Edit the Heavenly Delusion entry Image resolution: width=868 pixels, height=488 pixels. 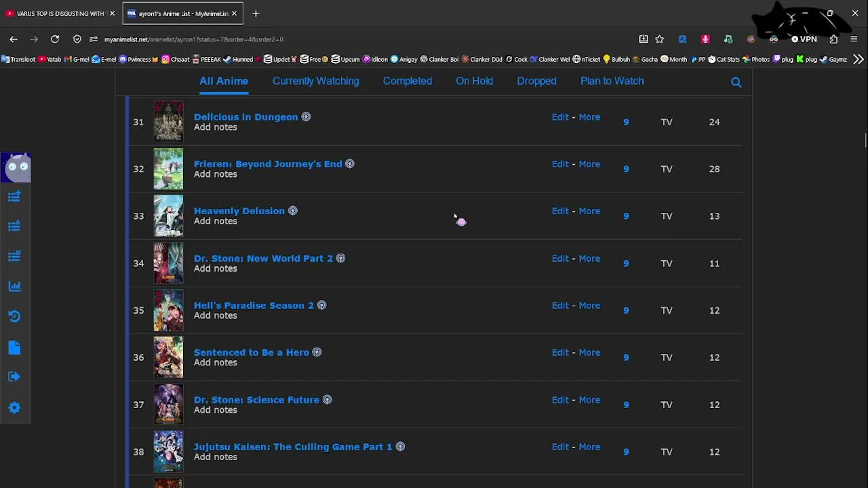[560, 211]
